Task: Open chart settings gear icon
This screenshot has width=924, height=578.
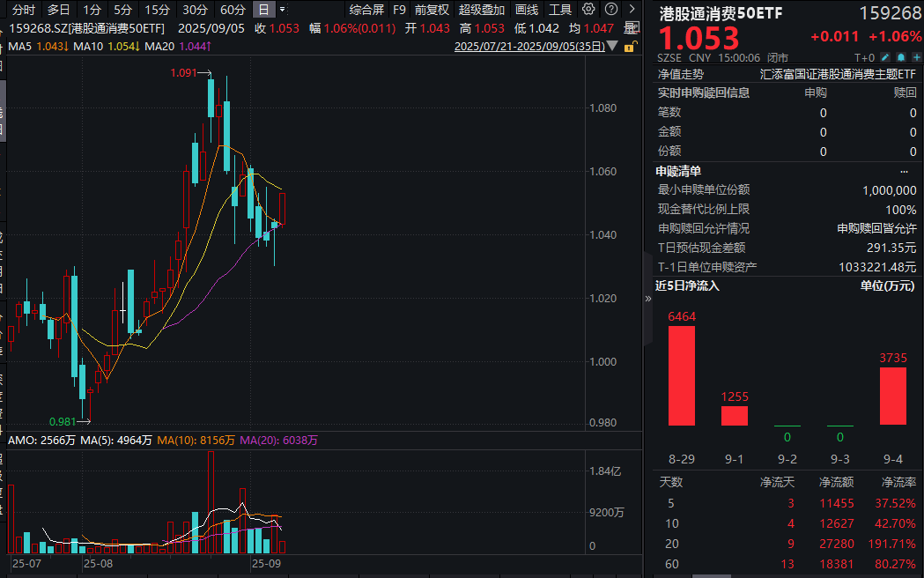Action: 588,10
